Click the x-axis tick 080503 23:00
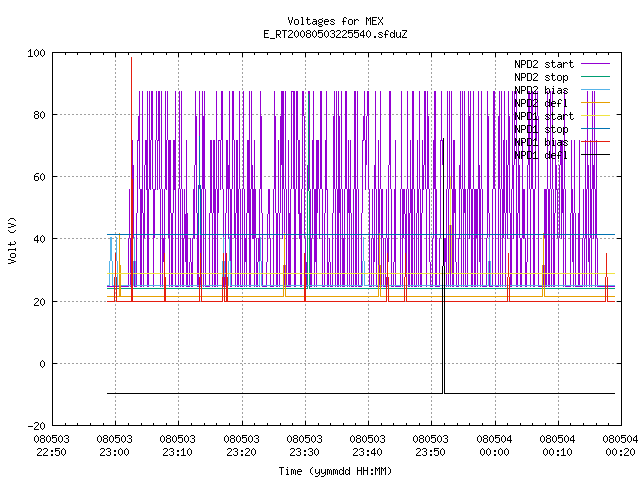The height and width of the screenshot is (480, 640). (x=115, y=446)
